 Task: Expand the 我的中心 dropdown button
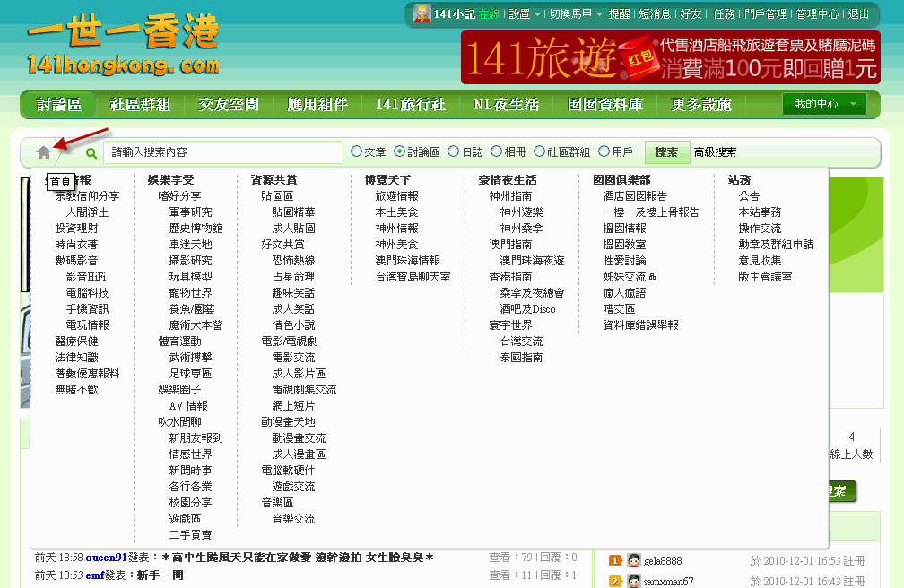824,104
